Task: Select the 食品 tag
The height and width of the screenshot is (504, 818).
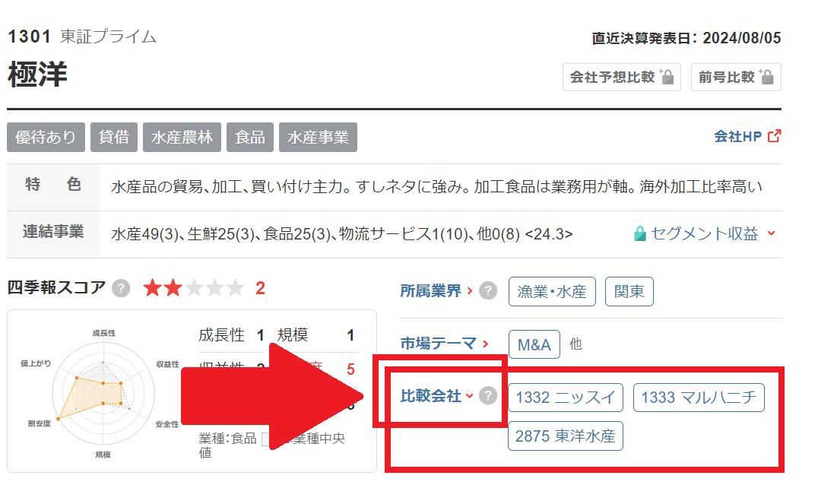Action: click(x=250, y=138)
